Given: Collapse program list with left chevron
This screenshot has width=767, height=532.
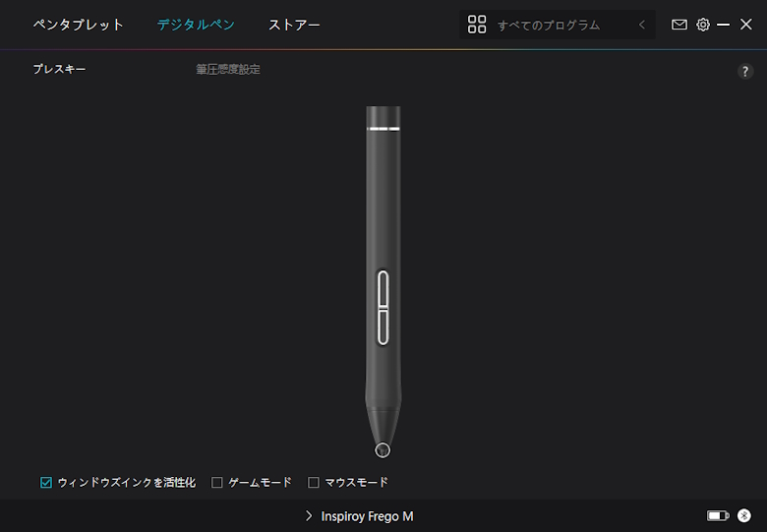Looking at the screenshot, I should (642, 25).
